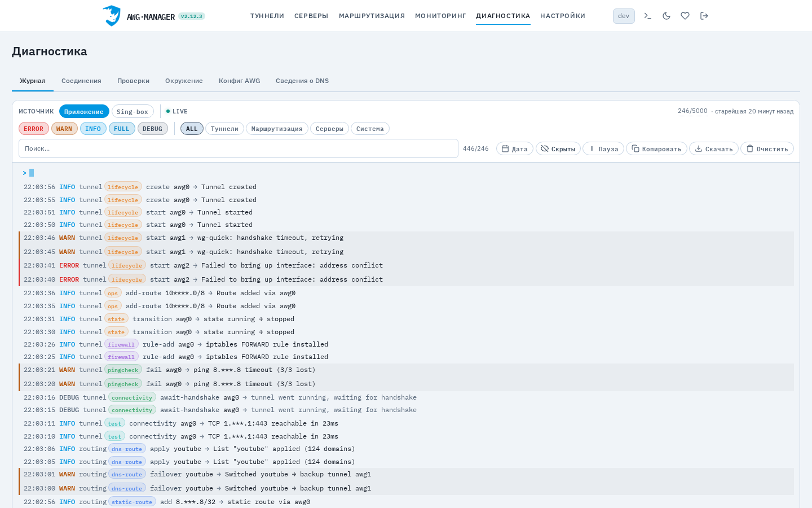
Task: Click connectivity tag in 22:03:16 row
Action: [132, 397]
